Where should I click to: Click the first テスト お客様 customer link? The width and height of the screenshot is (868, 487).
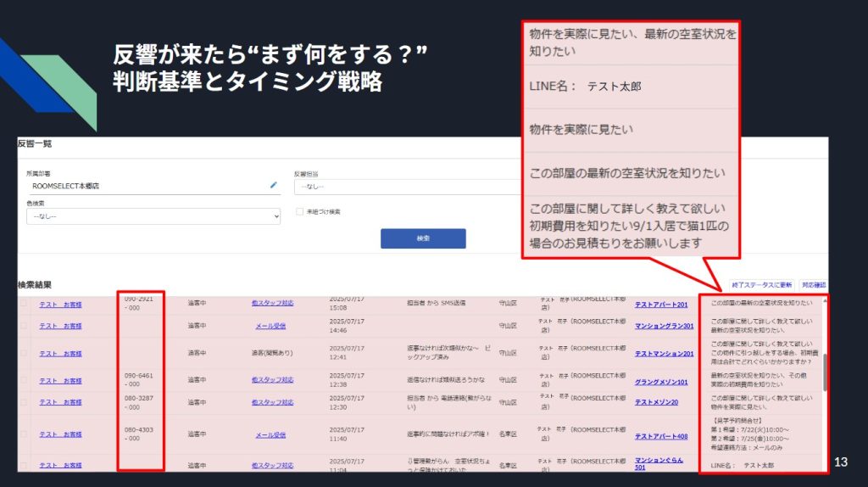pos(60,303)
